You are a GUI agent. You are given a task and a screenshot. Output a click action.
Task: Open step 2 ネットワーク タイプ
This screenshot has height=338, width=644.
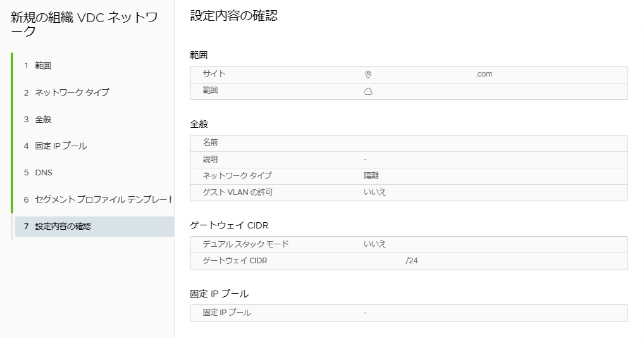(x=71, y=92)
